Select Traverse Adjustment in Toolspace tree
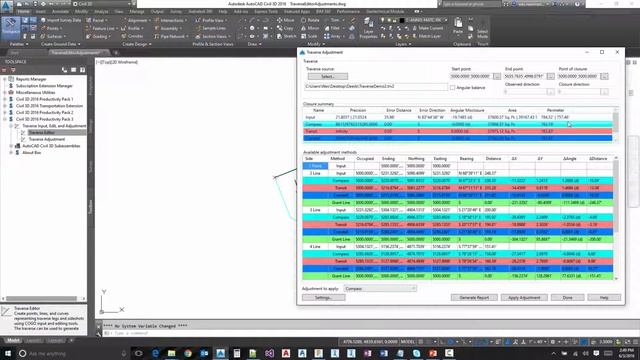Screen dimensions: 640x360 click(47, 139)
